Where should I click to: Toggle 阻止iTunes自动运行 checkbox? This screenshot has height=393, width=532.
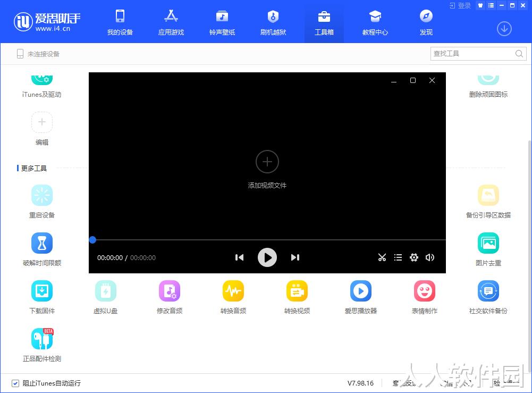(15, 383)
